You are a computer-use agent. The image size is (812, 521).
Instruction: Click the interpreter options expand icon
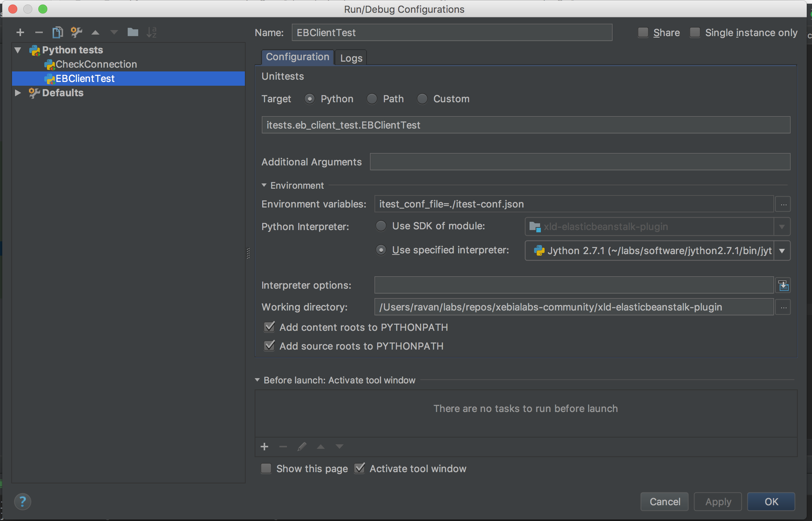783,286
